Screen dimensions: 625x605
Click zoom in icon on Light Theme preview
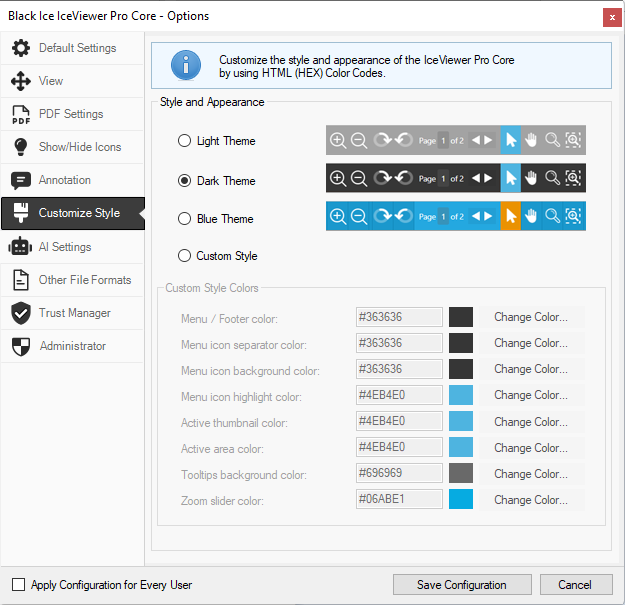tap(338, 140)
